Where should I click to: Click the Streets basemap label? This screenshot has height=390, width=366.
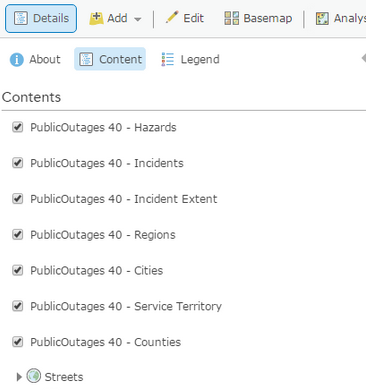(x=64, y=377)
